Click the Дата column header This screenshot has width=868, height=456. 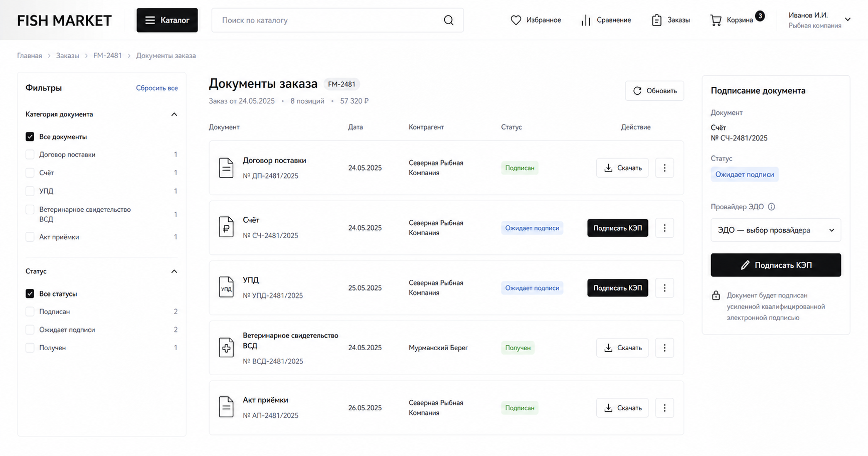pyautogui.click(x=356, y=127)
